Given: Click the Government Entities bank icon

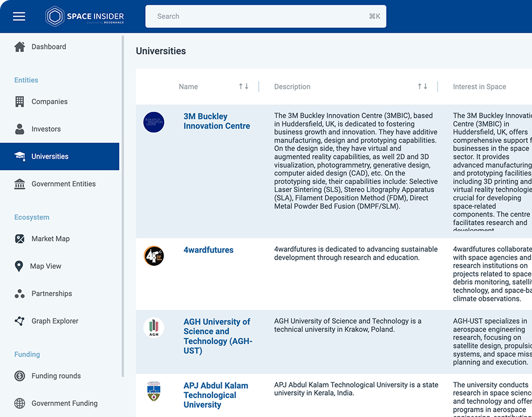Looking at the screenshot, I should coord(20,184).
